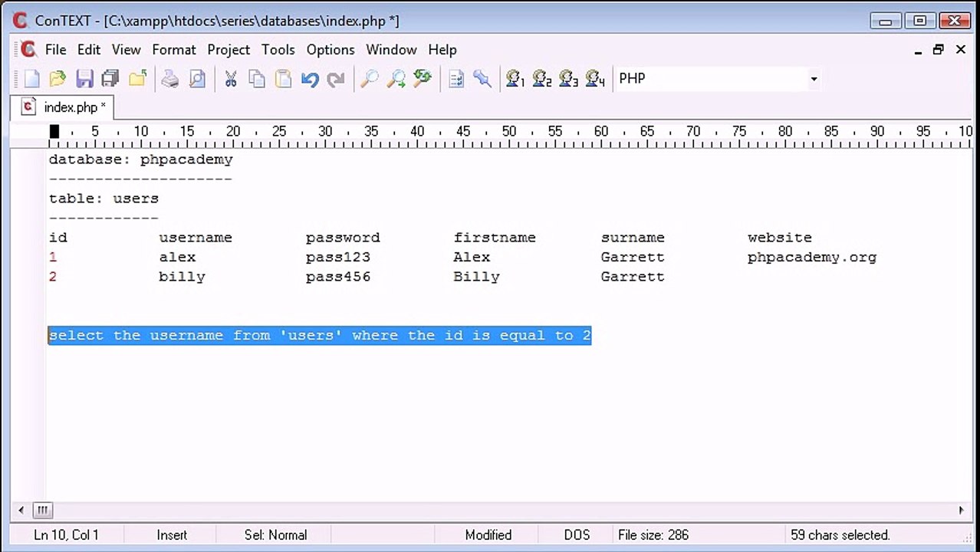Viewport: 980px width, 552px height.
Task: Undo the last edit with the blue arrow
Action: pyautogui.click(x=310, y=78)
